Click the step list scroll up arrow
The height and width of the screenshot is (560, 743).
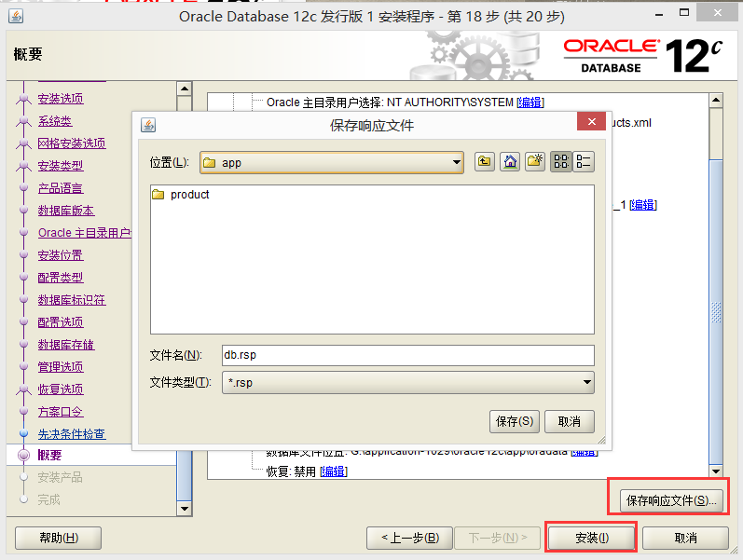185,89
